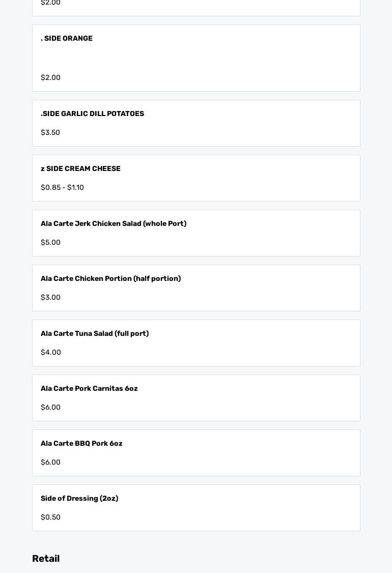The image size is (392, 573).
Task: Click the $6.00 Pork Carnitas price
Action: 50,408
